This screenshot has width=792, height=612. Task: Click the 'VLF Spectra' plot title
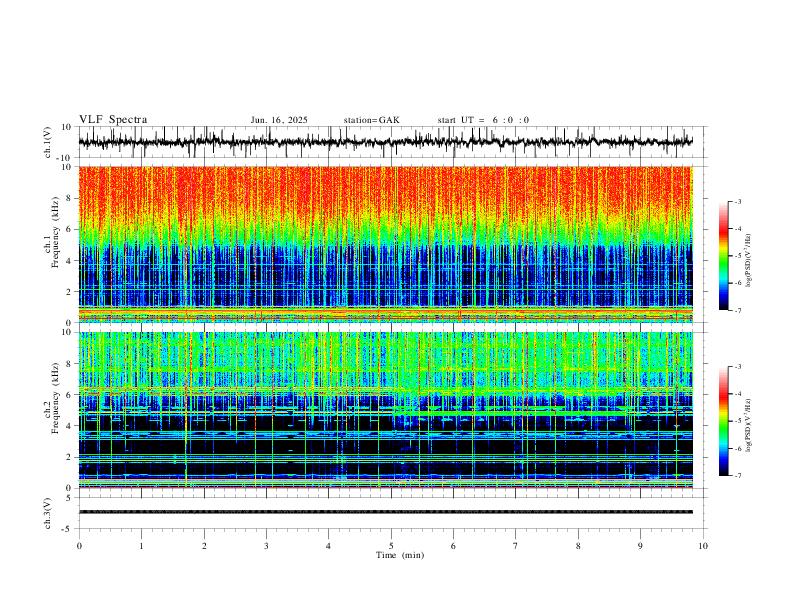click(x=113, y=120)
